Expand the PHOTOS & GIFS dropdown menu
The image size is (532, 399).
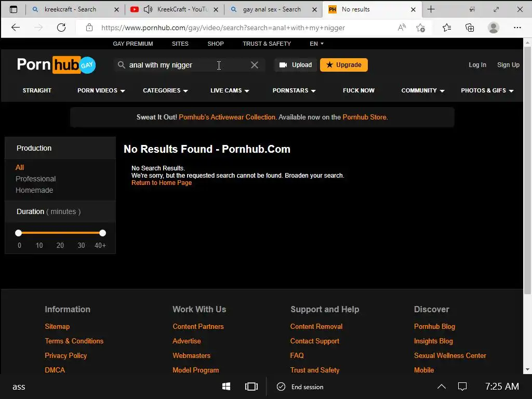tap(487, 90)
